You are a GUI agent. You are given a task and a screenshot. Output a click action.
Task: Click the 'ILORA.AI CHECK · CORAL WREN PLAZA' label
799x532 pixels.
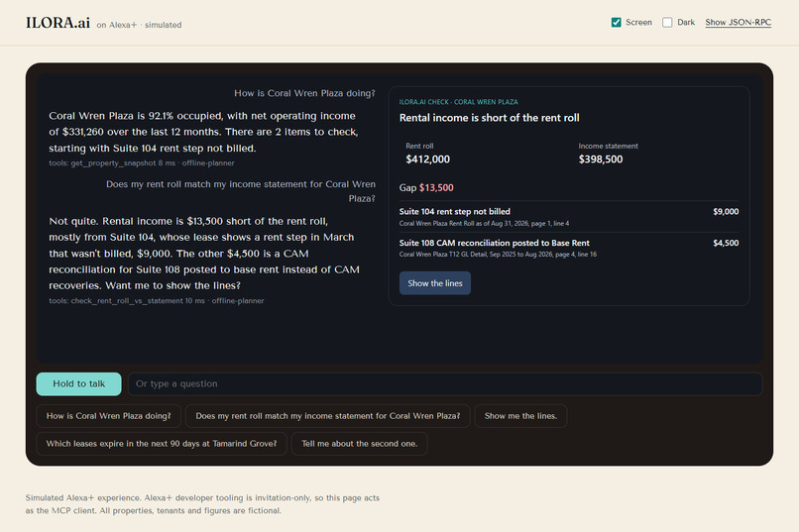pos(459,102)
